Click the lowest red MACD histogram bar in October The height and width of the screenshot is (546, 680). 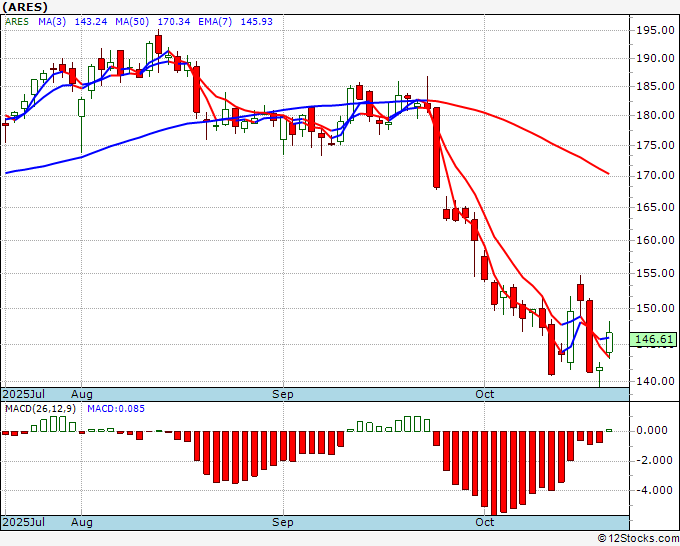[x=494, y=473]
